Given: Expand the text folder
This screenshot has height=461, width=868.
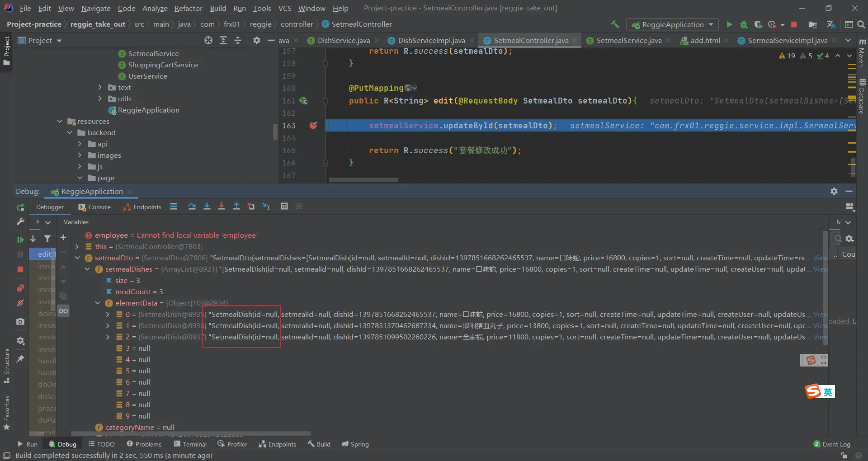Looking at the screenshot, I should (100, 87).
